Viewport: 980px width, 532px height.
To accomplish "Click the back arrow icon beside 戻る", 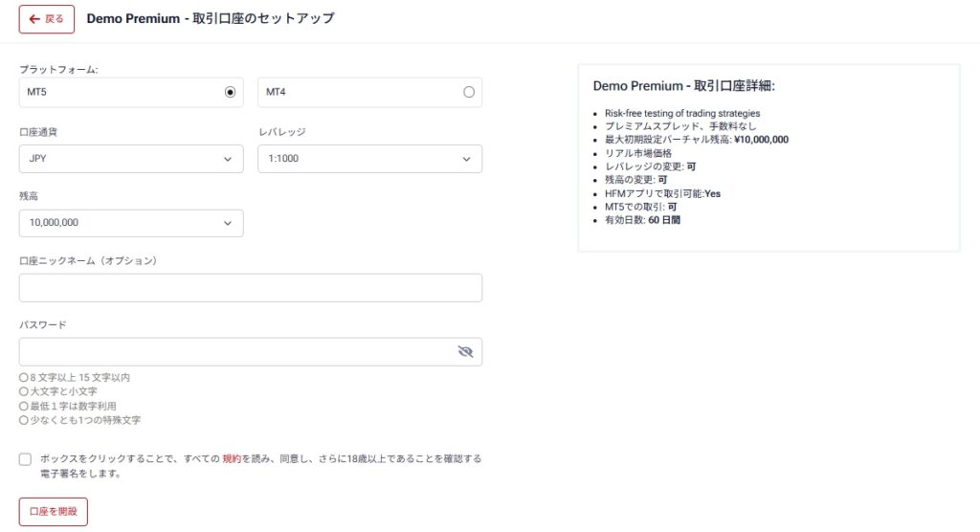I will click(34, 19).
